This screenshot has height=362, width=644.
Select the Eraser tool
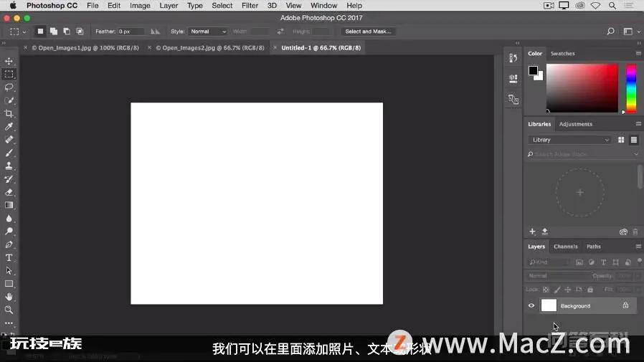[9, 192]
